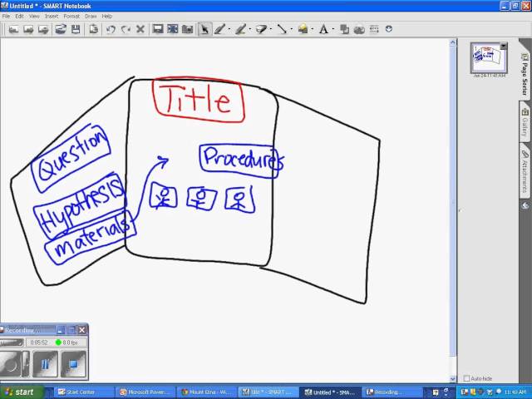Click the round toolbar move icon
The height and width of the screenshot is (399, 532).
click(389, 29)
